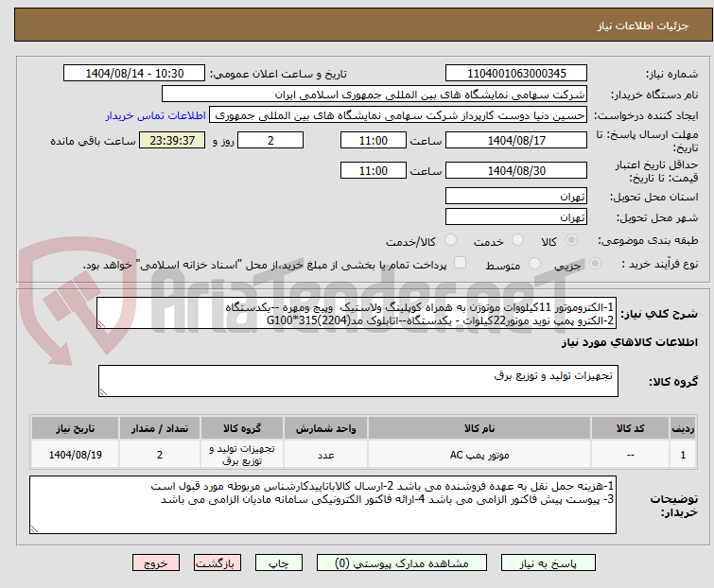This screenshot has width=714, height=588.
Task: Select the خدمت radio button
Action: (517, 240)
